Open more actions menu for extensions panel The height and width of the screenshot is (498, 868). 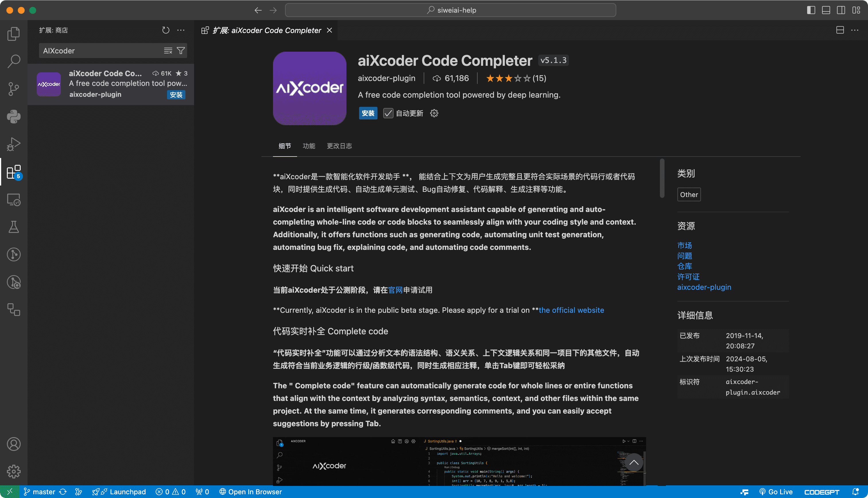(x=181, y=30)
